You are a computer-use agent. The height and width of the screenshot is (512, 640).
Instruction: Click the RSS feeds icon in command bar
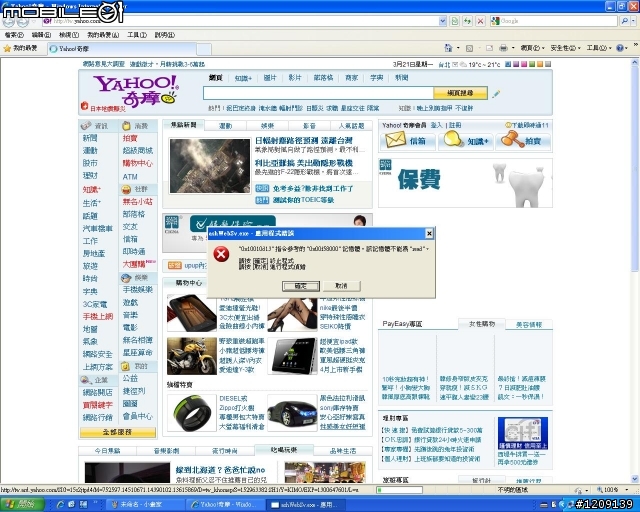469,48
